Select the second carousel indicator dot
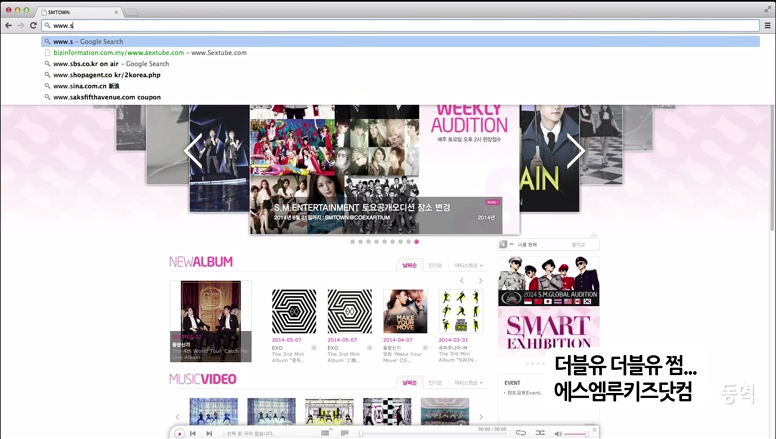Viewport: 776px width, 439px height. click(x=360, y=242)
